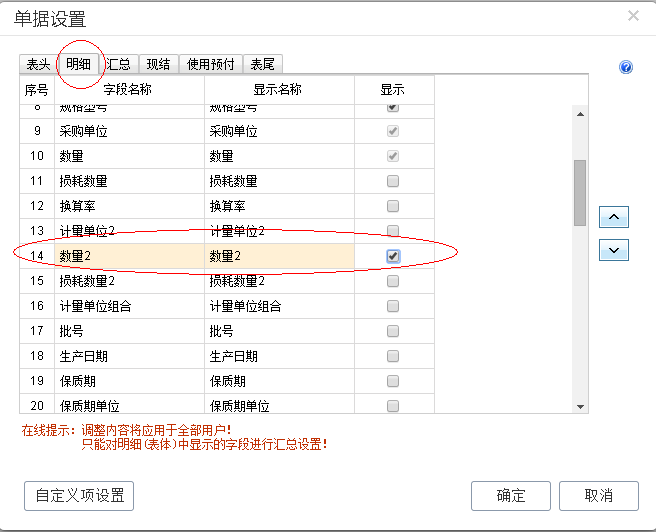Close the 单据设置 dialog
Image resolution: width=656 pixels, height=532 pixels.
point(633,16)
